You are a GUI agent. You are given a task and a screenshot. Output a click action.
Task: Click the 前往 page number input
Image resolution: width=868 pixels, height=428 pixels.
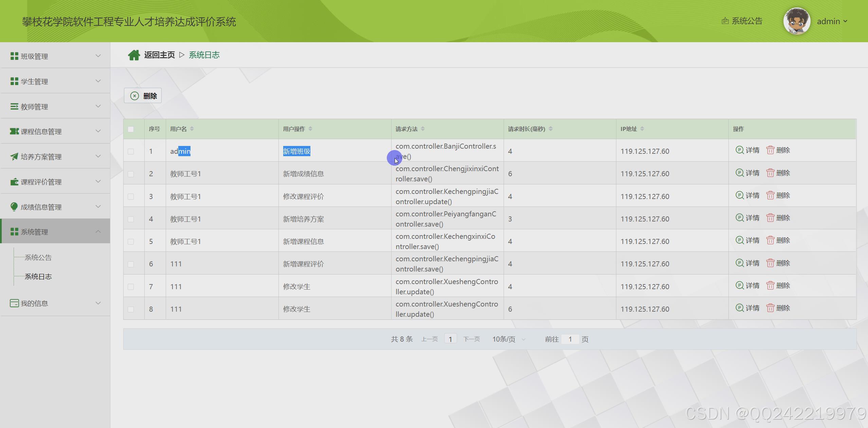coord(570,339)
